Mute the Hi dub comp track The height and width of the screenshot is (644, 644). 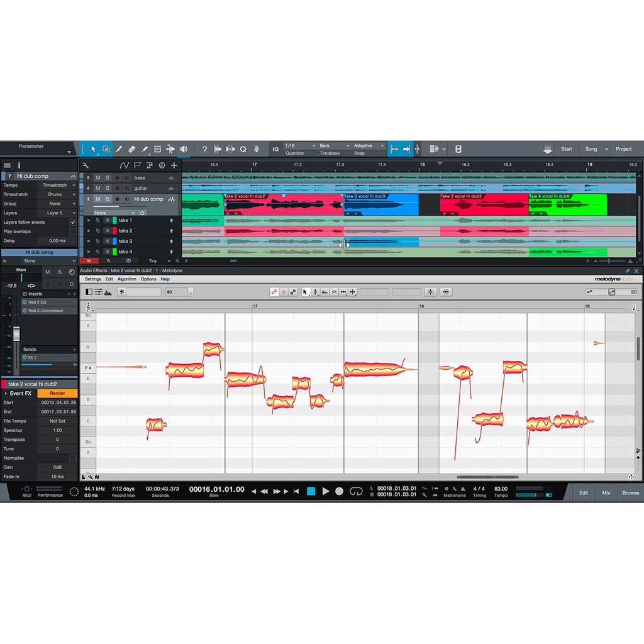[x=97, y=199]
